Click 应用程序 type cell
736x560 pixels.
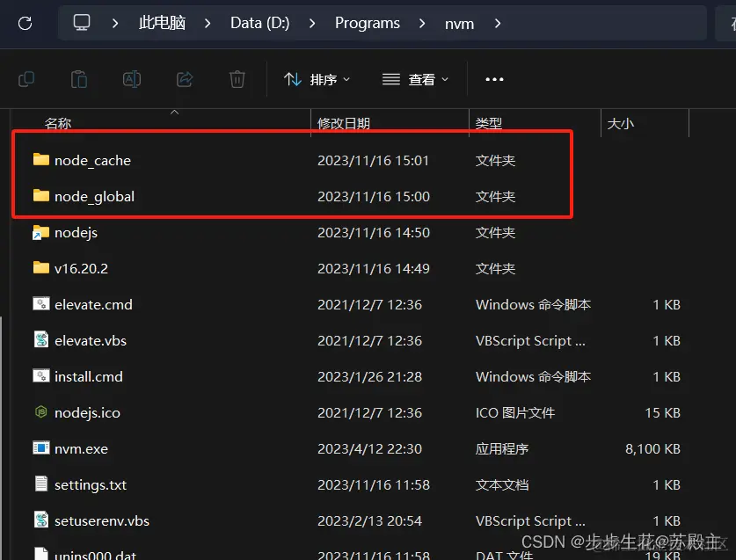pos(502,448)
